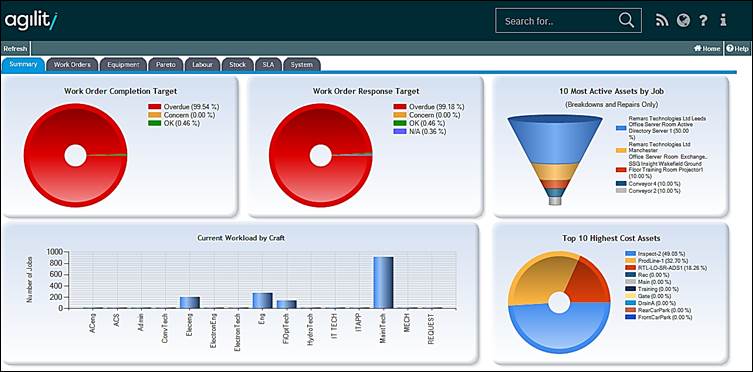Screen dimensions: 753x372
Task: Click the 'Top 10 Highest Cost Assets' title
Action: click(611, 238)
